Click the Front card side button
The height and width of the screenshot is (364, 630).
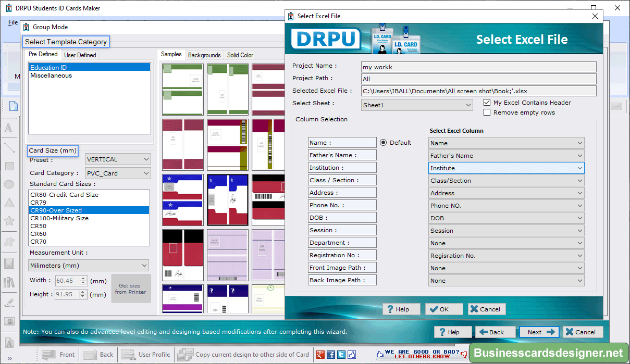coord(58,355)
